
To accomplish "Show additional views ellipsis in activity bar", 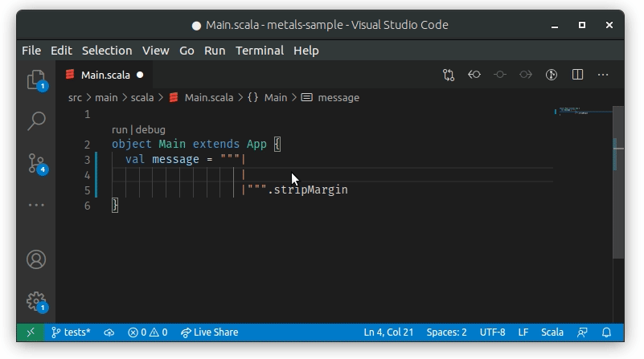I will coord(36,205).
